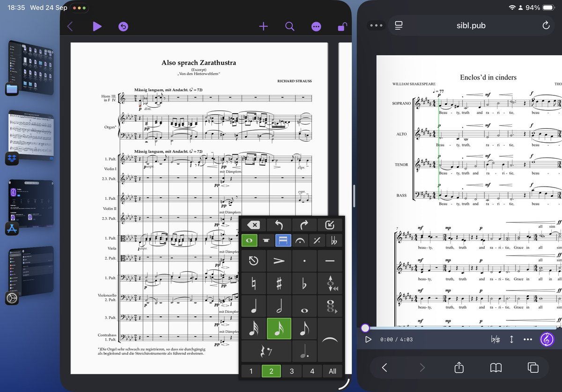Screen dimensions: 562x392
Task: Tap the rest button on keypad
Action: click(x=266, y=351)
